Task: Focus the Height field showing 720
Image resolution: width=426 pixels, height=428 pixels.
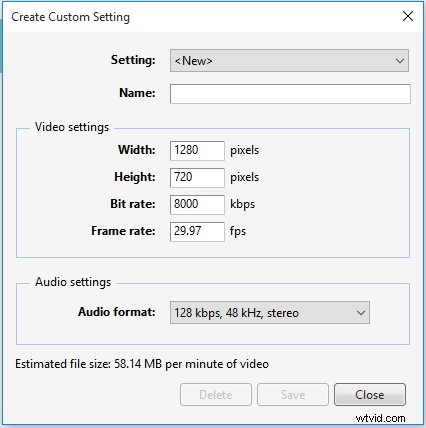Action: 197,177
